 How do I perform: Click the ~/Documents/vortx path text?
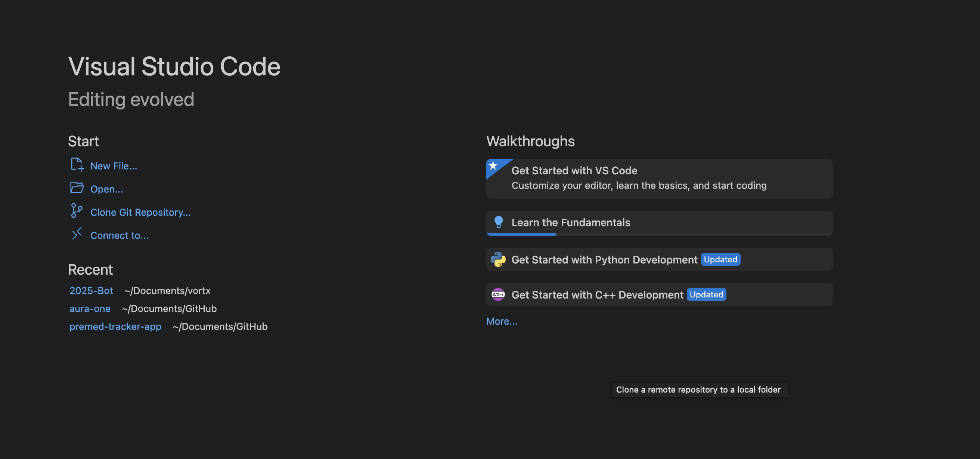coord(167,291)
